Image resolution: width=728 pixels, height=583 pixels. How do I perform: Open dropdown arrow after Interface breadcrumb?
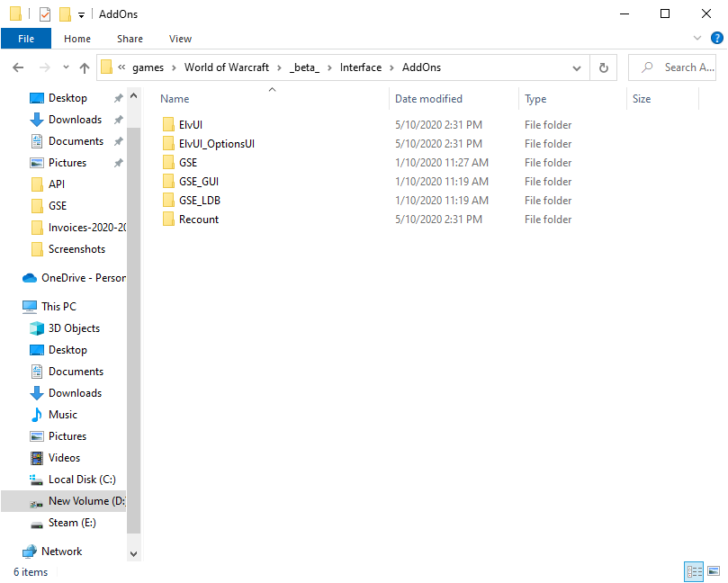click(x=391, y=67)
